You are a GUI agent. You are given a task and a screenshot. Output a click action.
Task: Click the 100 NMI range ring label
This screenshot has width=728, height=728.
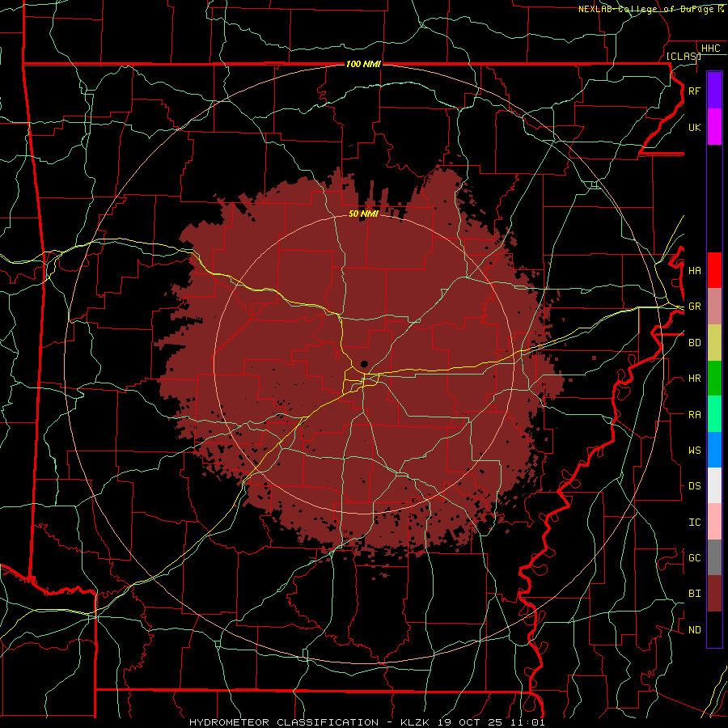(363, 64)
